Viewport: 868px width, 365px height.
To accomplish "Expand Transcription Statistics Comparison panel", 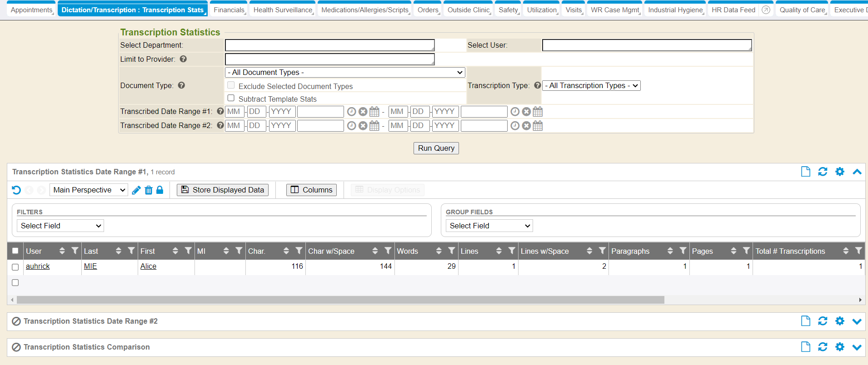I will pos(857,347).
